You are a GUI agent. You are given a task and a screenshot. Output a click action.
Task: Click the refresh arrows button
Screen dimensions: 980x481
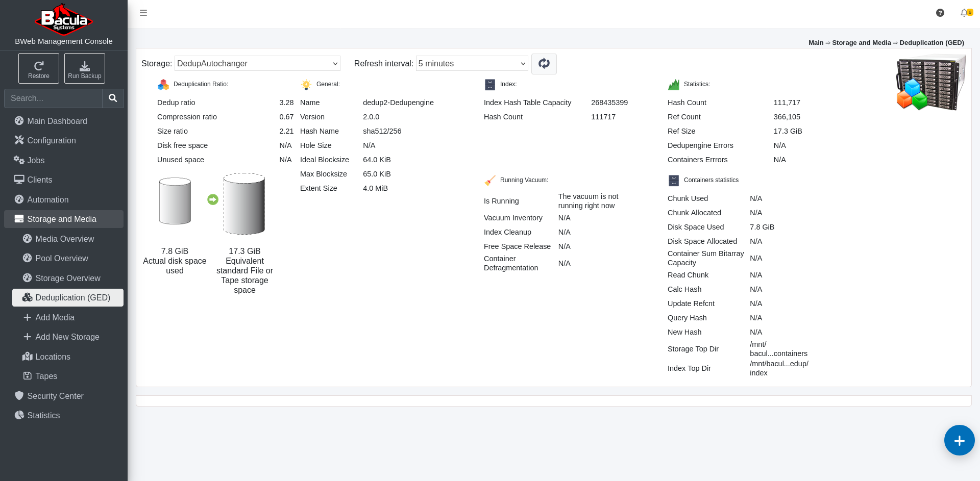(x=544, y=64)
